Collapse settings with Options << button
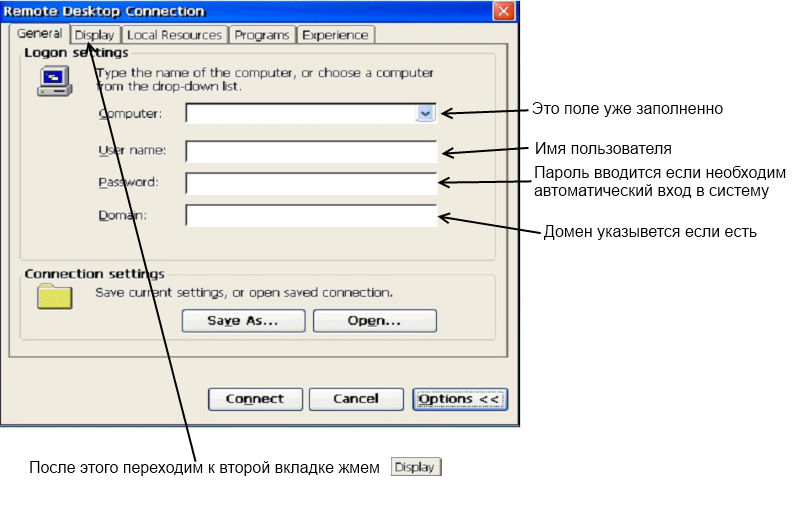The height and width of the screenshot is (525, 800). (460, 398)
